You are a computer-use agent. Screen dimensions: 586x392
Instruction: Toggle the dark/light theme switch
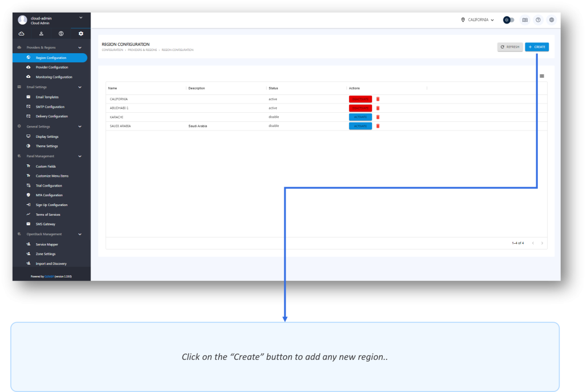(x=509, y=20)
